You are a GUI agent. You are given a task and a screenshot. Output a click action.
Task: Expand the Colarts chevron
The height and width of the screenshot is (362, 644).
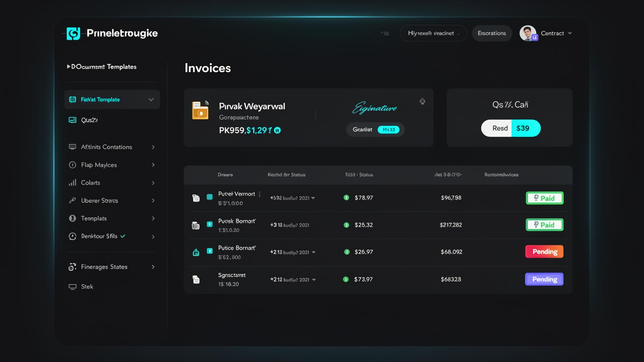(153, 183)
